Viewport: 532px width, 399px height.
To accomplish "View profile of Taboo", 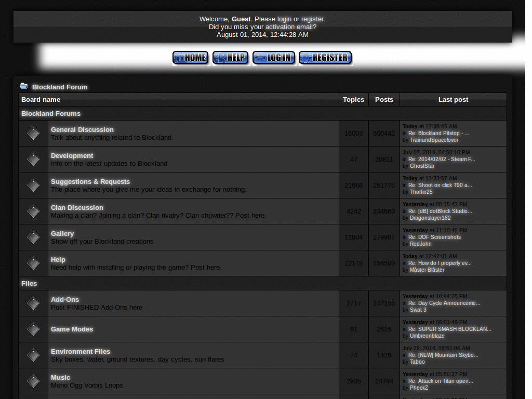I will 417,362.
